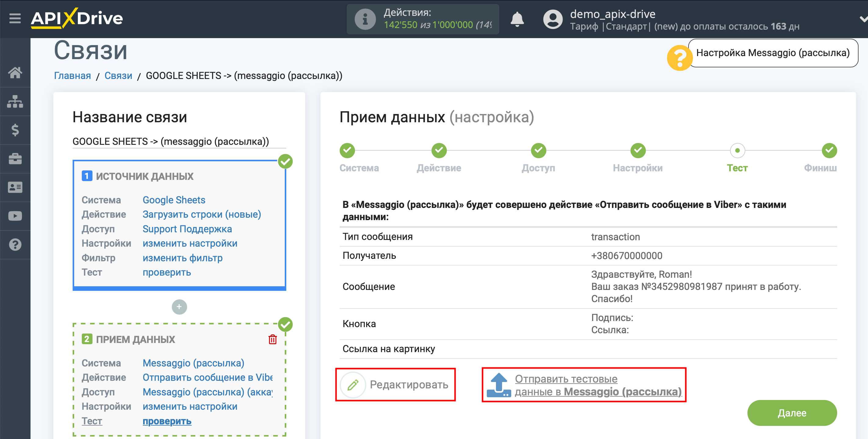Viewport: 868px width, 439px height.
Task: Go to the Финиш step
Action: [829, 151]
